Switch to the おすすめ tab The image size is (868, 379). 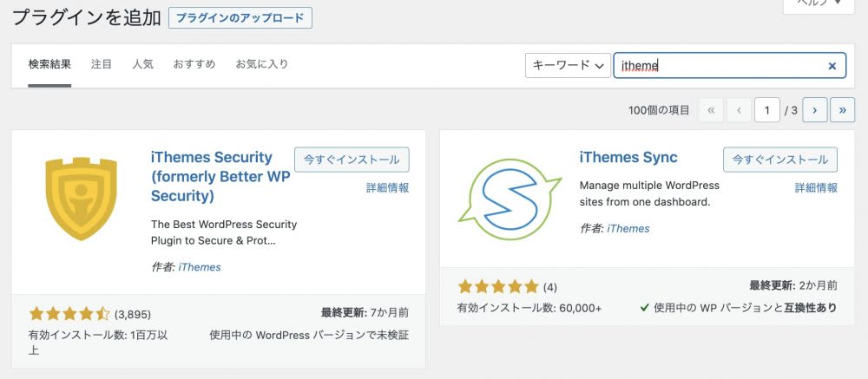[x=194, y=64]
